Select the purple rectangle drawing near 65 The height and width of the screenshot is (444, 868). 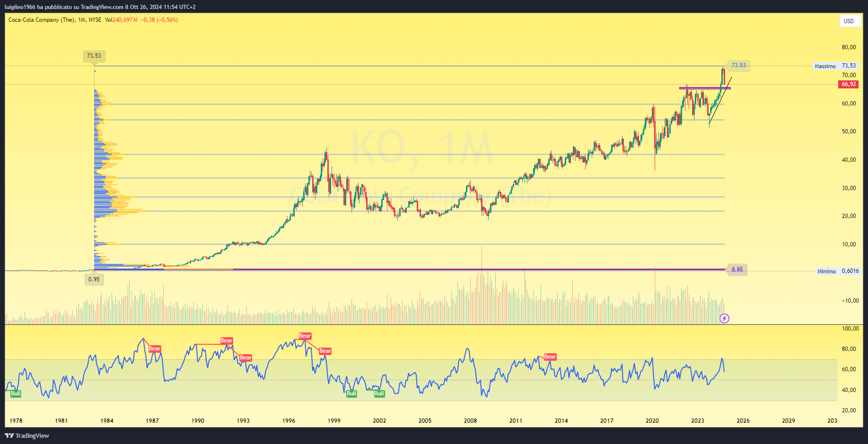pyautogui.click(x=705, y=88)
